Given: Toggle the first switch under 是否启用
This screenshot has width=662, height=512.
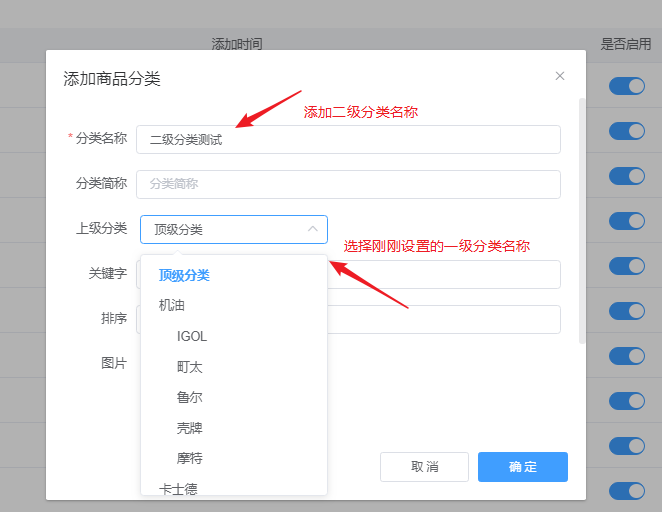Looking at the screenshot, I should [x=627, y=86].
